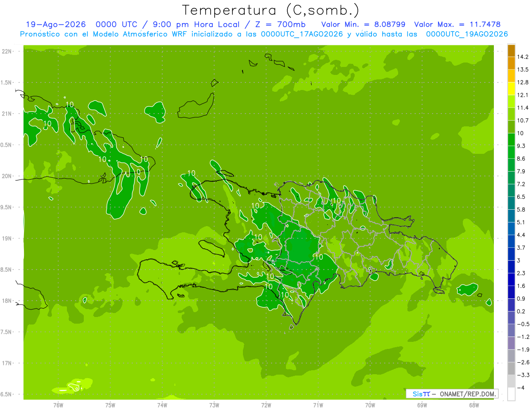The image size is (532, 411).
Task: Click 'Valor Min. = 8.08799' readout
Action: click(x=363, y=24)
